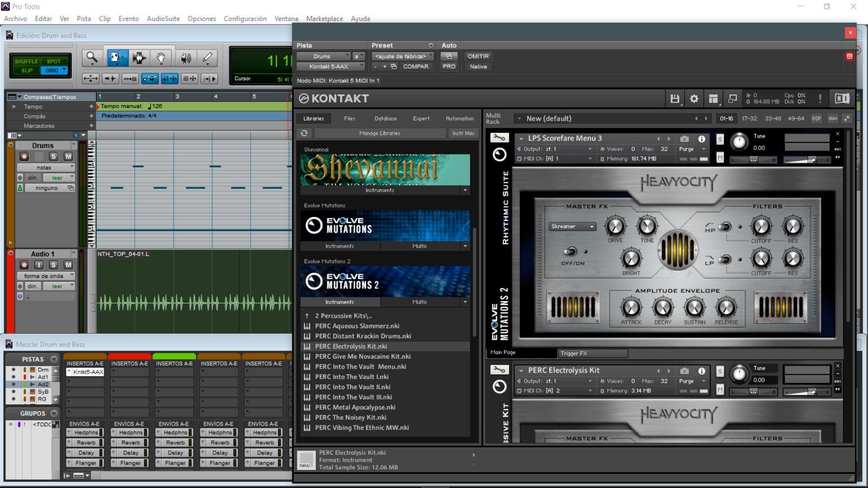Click the Kontakt panic exclamation icon
This screenshot has height=488, width=868.
coord(820,99)
